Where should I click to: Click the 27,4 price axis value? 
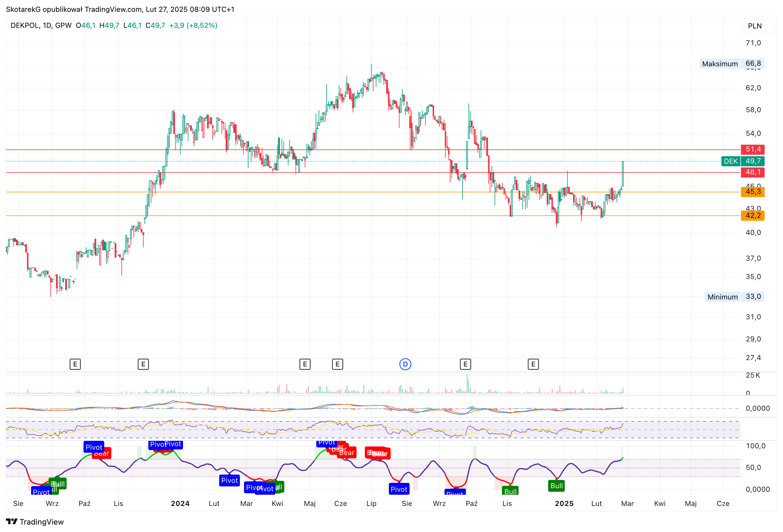[x=753, y=358]
